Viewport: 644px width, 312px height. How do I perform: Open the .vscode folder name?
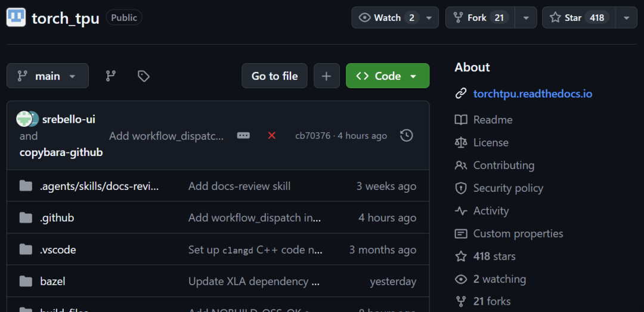(58, 249)
